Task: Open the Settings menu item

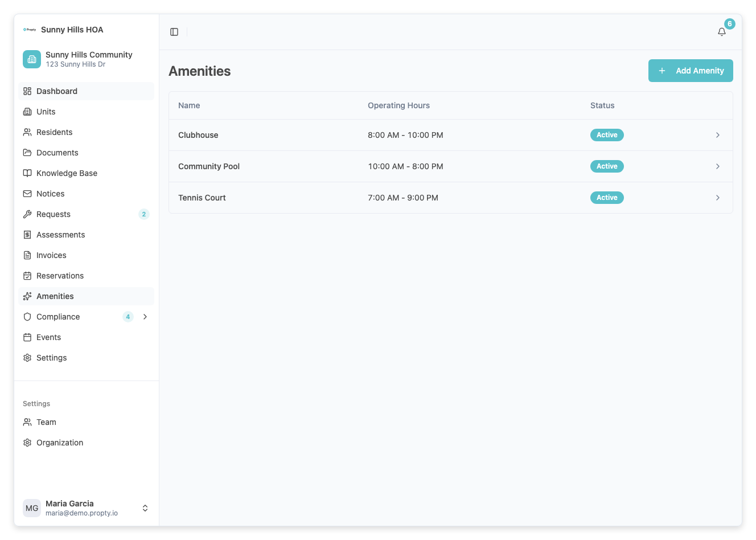Action: (x=51, y=358)
